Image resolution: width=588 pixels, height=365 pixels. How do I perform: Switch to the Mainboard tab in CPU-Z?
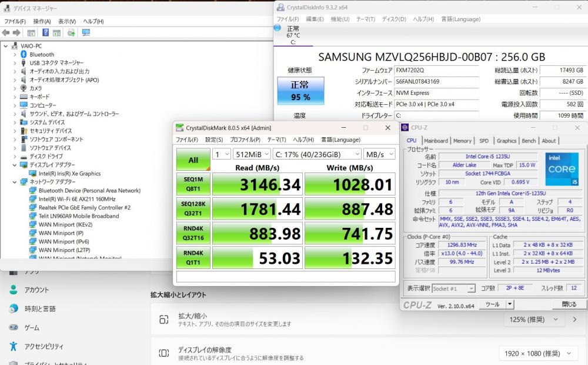(x=436, y=141)
